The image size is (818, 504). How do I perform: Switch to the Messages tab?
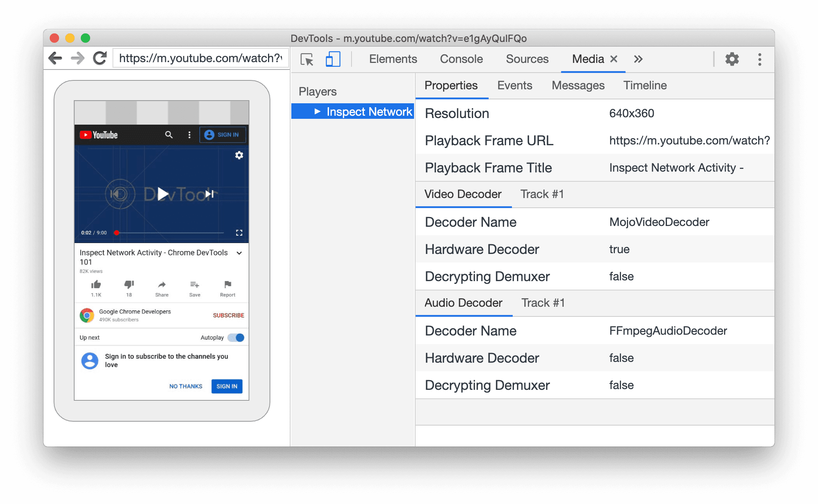577,85
